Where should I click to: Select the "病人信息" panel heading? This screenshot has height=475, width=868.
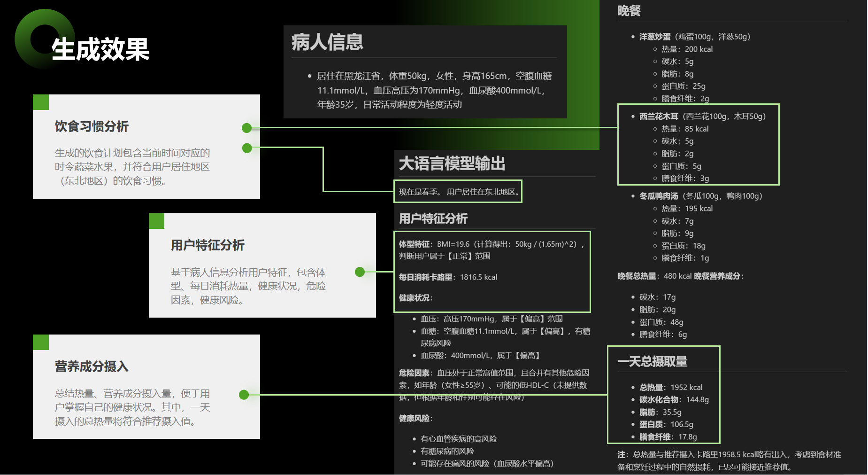click(x=327, y=42)
